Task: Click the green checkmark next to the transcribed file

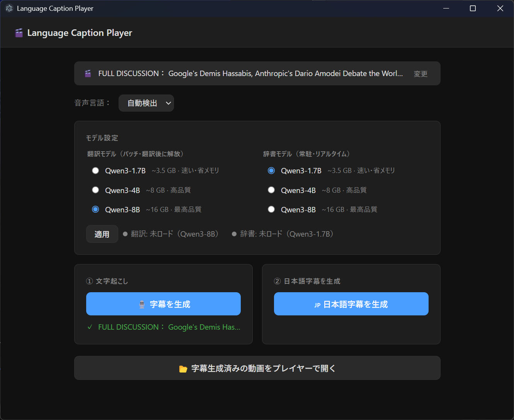Action: tap(90, 327)
